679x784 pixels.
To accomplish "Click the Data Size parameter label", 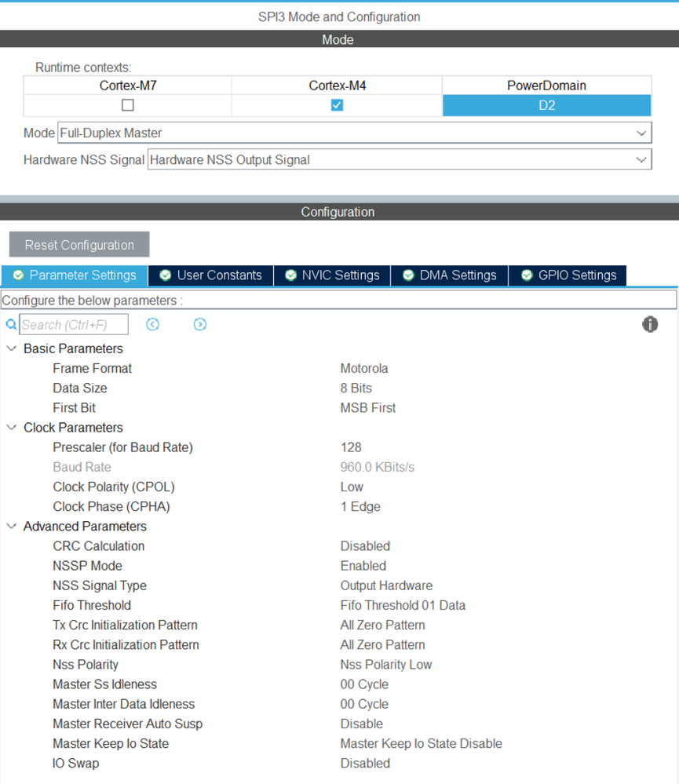I will pyautogui.click(x=80, y=388).
